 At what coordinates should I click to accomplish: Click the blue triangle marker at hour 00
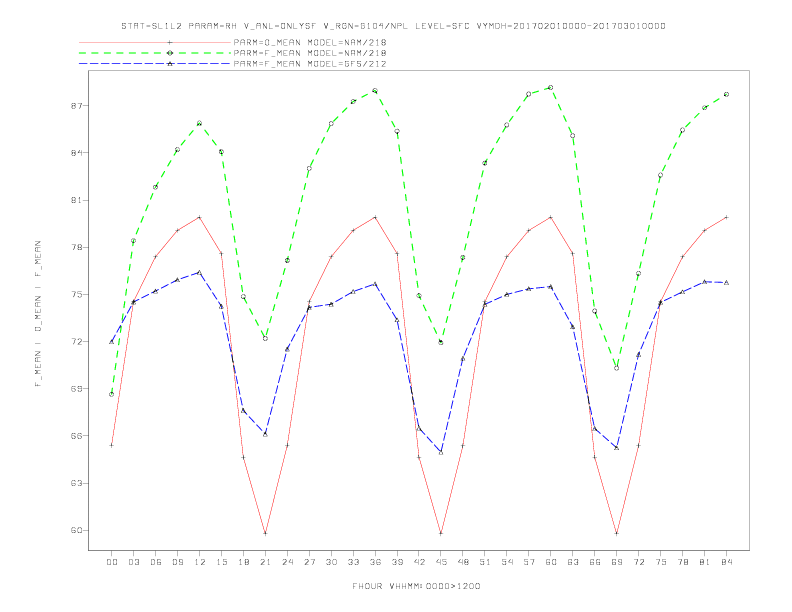[112, 342]
